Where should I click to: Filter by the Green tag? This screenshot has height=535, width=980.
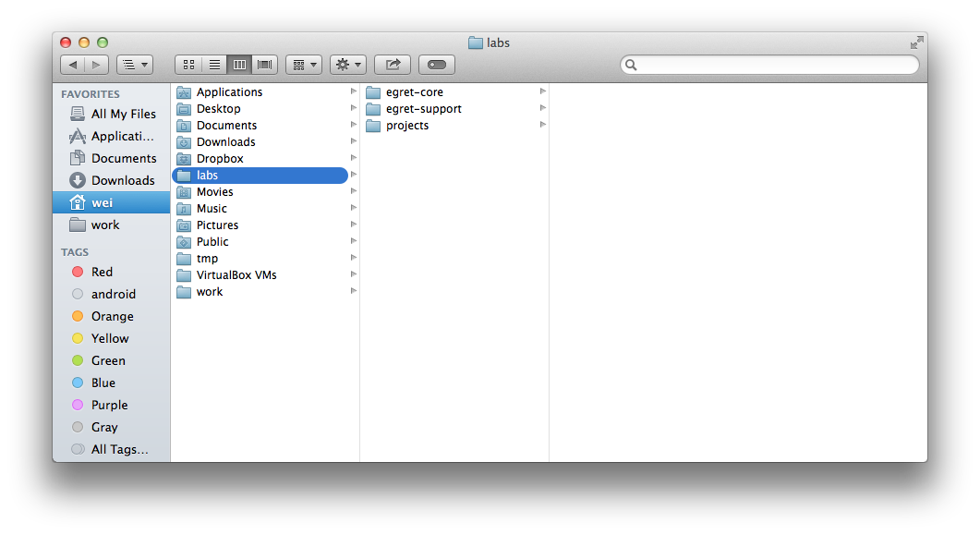[x=113, y=360]
